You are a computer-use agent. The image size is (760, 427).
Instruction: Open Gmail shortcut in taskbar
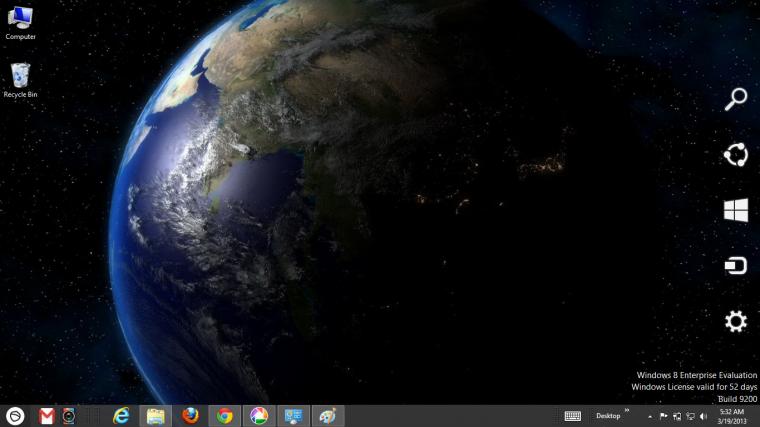(47, 416)
